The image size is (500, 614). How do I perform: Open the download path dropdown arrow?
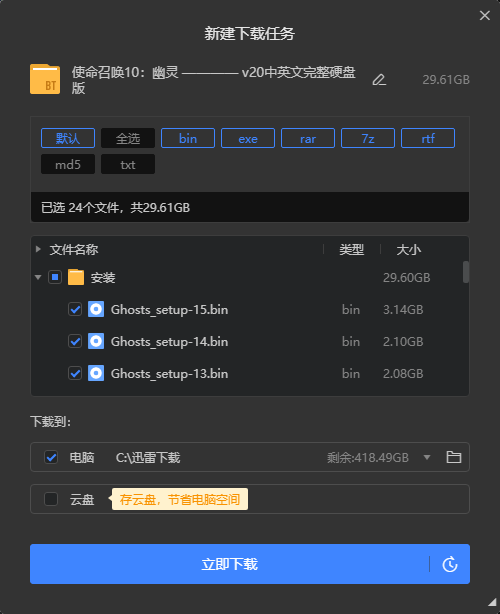(x=427, y=457)
